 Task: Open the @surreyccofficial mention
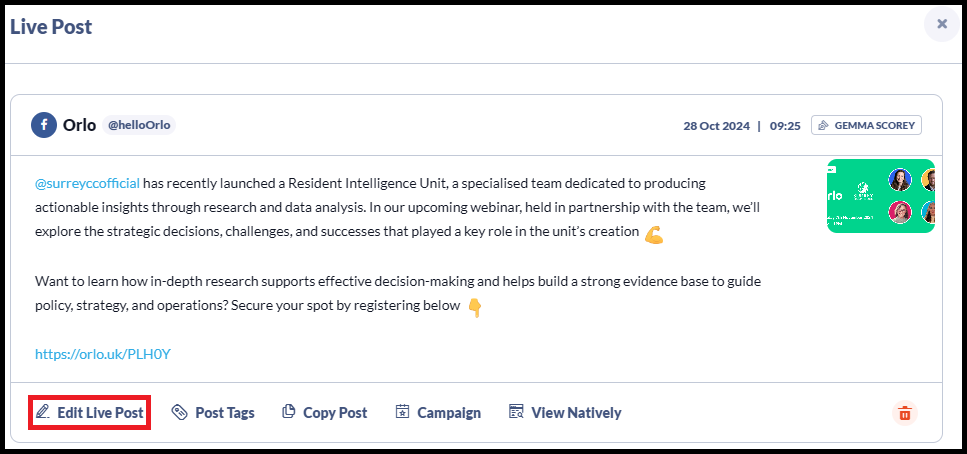click(x=88, y=183)
